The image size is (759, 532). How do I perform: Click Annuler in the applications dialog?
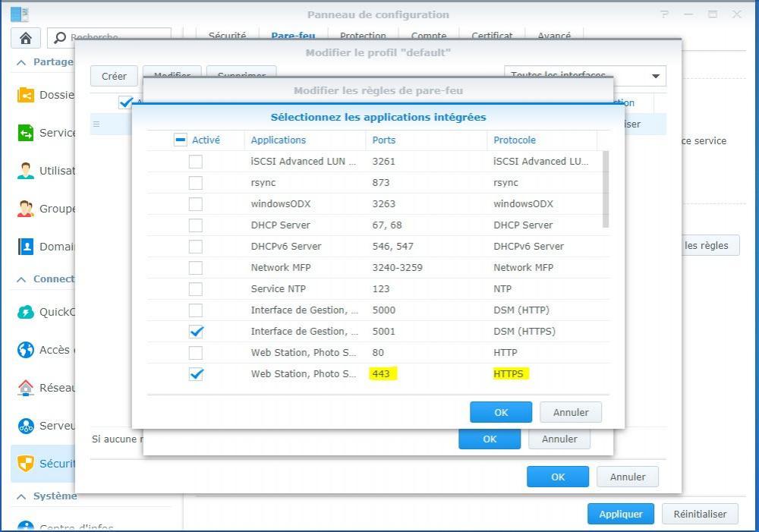(x=571, y=412)
